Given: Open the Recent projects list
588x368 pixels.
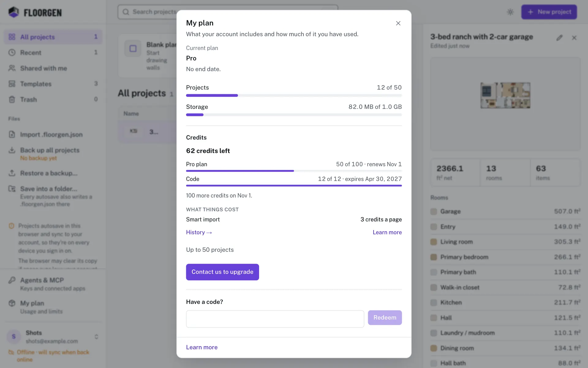Looking at the screenshot, I should click(53, 52).
